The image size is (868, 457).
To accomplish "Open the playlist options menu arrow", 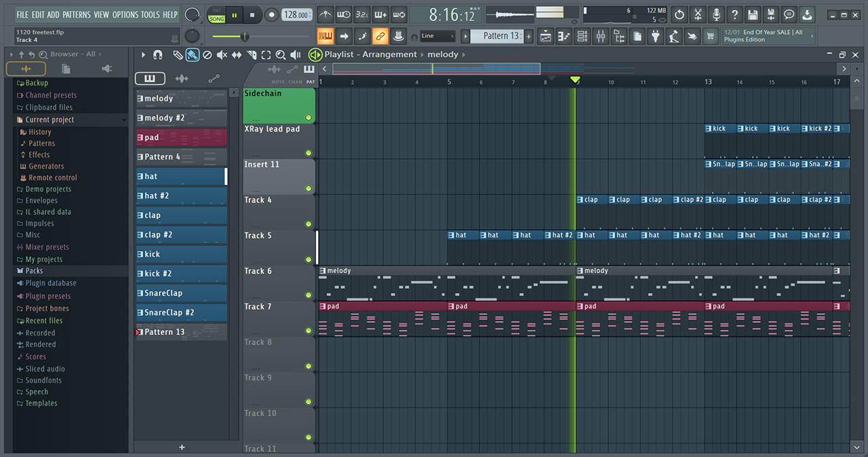I will [143, 55].
